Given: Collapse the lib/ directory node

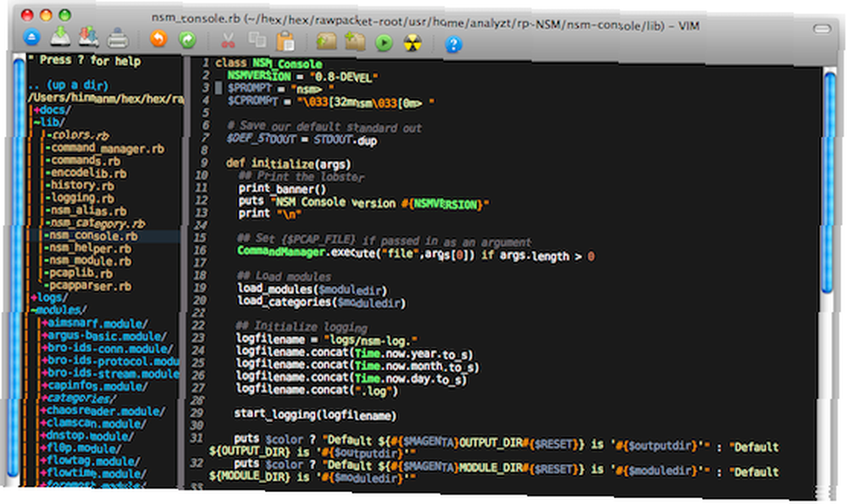Looking at the screenshot, I should point(48,122).
